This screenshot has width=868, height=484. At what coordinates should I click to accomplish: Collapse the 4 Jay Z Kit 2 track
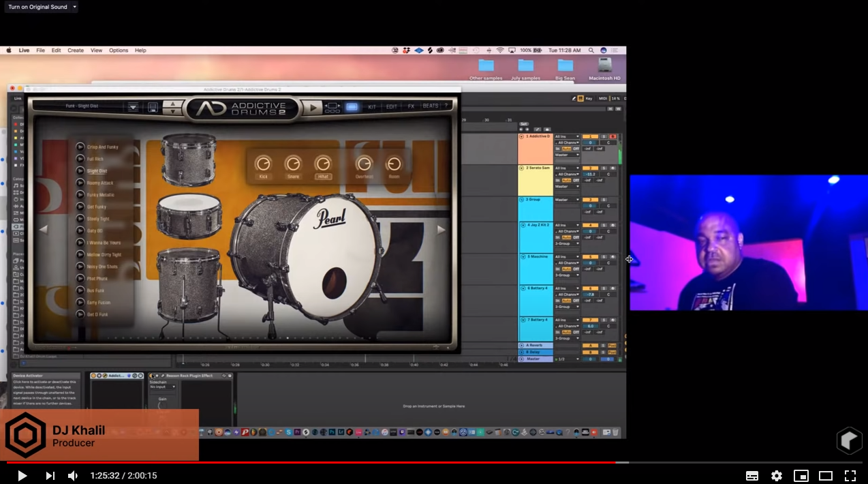[522, 225]
